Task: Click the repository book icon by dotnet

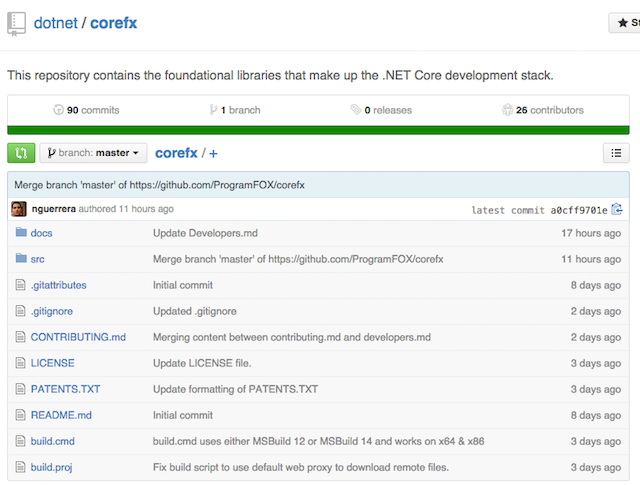Action: (16, 23)
